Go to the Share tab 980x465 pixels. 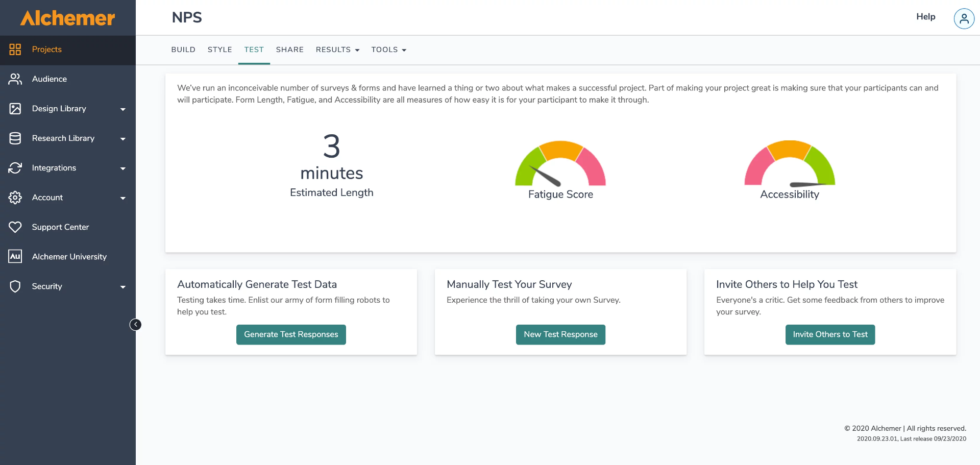pos(289,50)
